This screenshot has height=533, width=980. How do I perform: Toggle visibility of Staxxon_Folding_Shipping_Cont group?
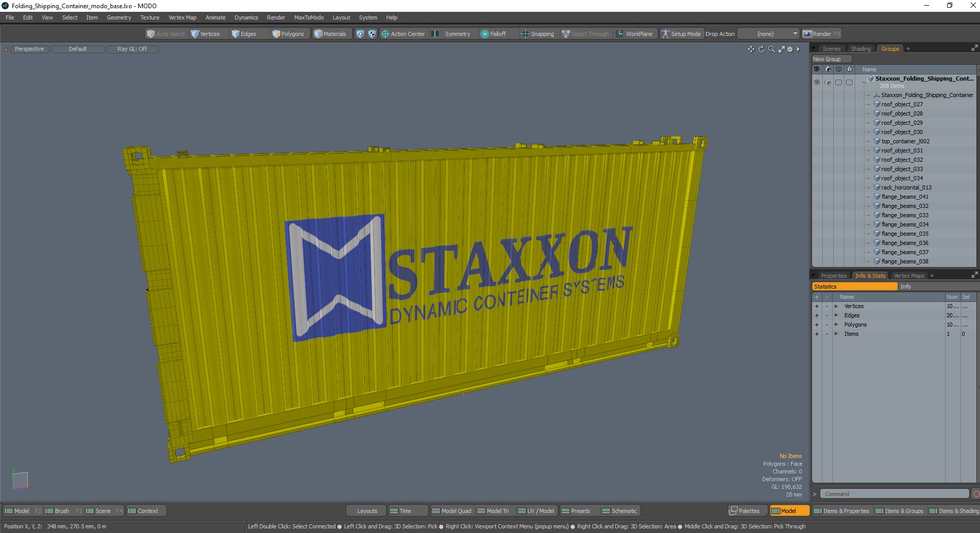817,82
